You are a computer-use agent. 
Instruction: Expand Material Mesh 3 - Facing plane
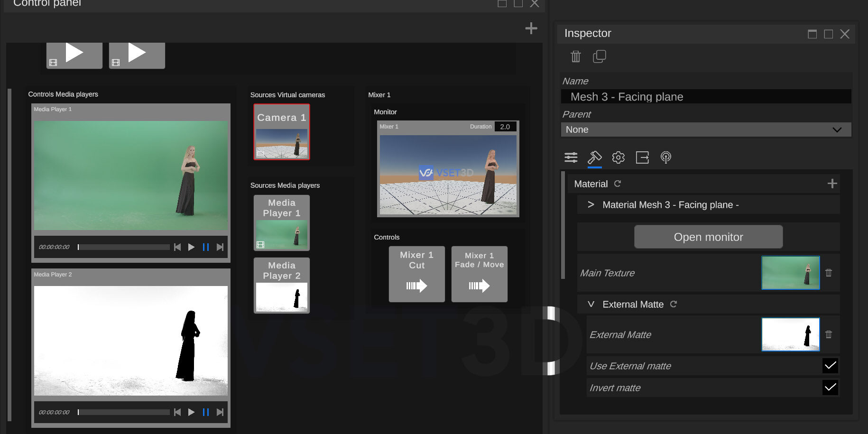[x=591, y=204]
